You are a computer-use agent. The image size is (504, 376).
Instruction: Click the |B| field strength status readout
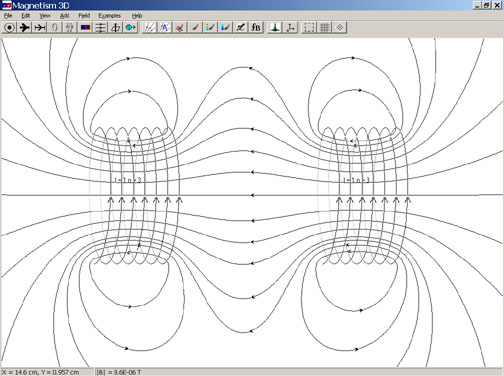119,372
